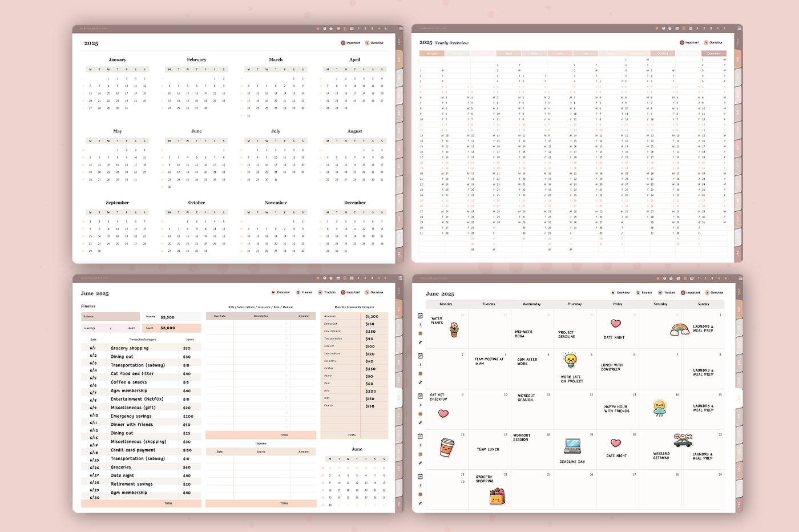Click the Finance dollar icon on the June calendar page
Image resolution: width=799 pixels, height=532 pixels.
pos(638,293)
